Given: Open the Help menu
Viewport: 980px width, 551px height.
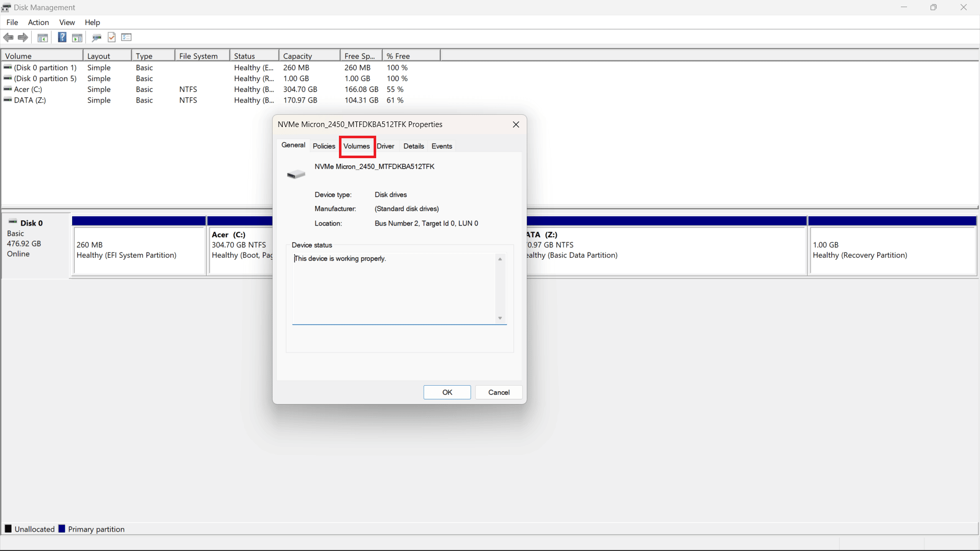Looking at the screenshot, I should 92,22.
